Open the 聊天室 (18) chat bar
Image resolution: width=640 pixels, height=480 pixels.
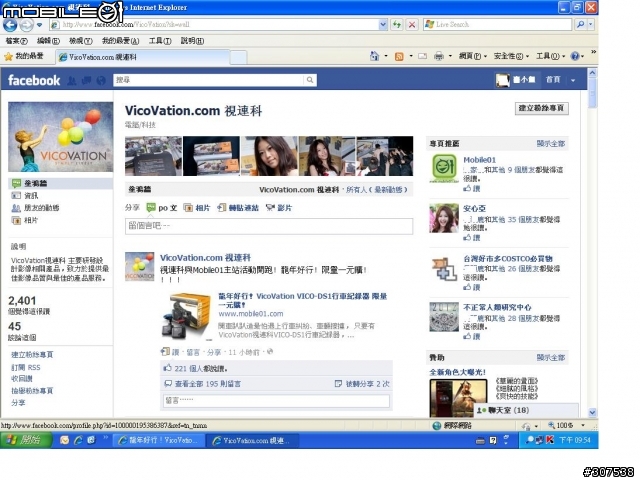coord(526,410)
